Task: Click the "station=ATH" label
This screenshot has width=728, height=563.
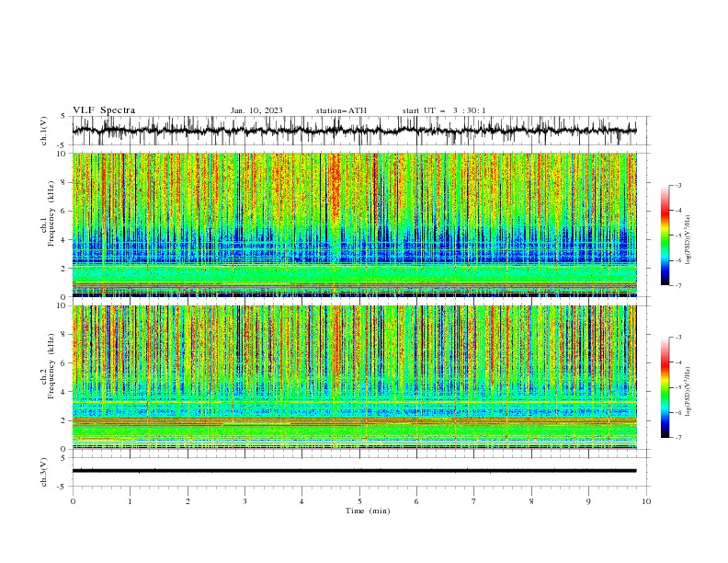Action: [341, 110]
